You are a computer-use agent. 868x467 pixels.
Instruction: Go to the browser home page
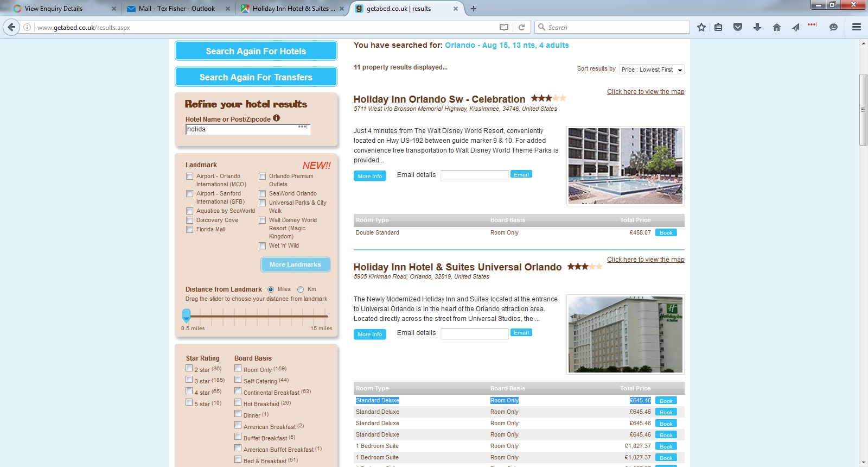tap(777, 27)
